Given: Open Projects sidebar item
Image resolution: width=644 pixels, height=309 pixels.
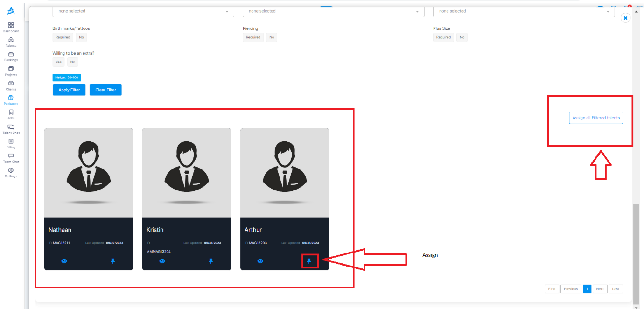Looking at the screenshot, I should [x=11, y=71].
